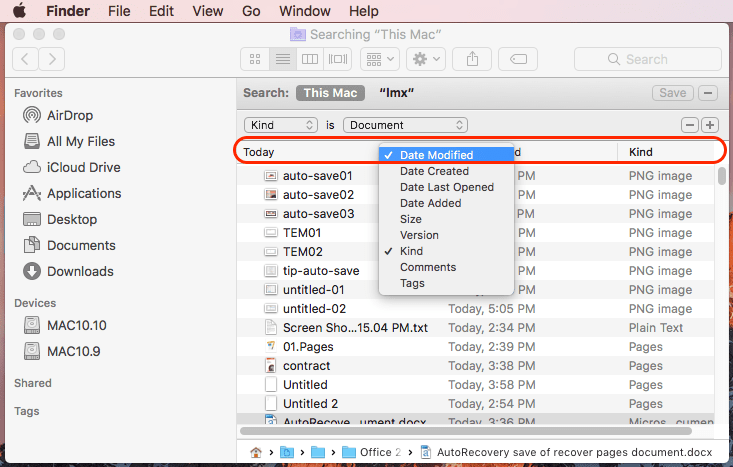Click the Kind column header
This screenshot has height=467, width=733.
666,152
